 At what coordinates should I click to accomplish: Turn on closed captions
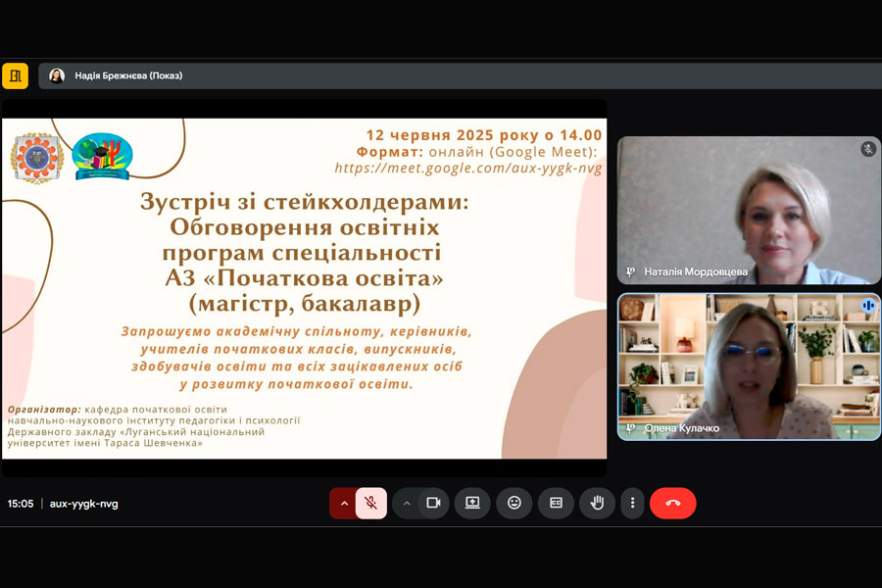pos(556,503)
